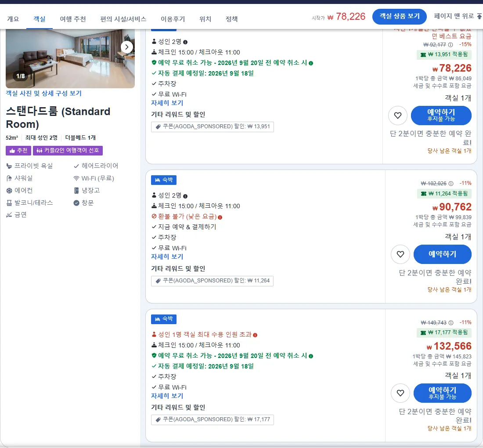Show next room photo with arrow
This screenshot has height=448, width=483.
point(126,47)
